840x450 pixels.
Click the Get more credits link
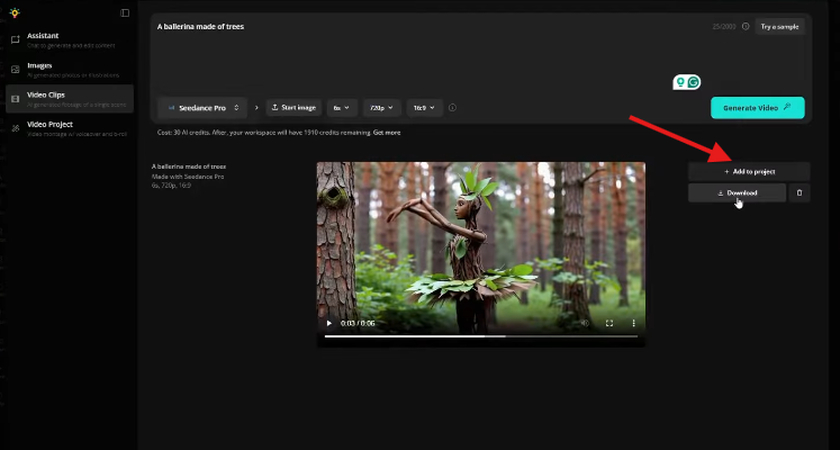coord(387,132)
